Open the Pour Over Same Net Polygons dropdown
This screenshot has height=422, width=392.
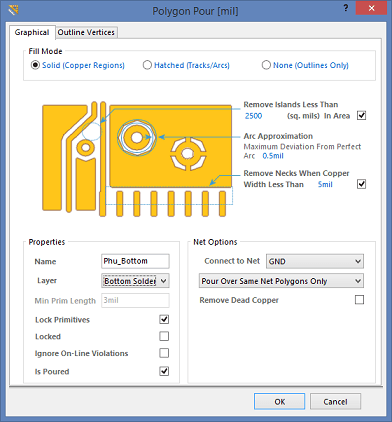click(281, 281)
